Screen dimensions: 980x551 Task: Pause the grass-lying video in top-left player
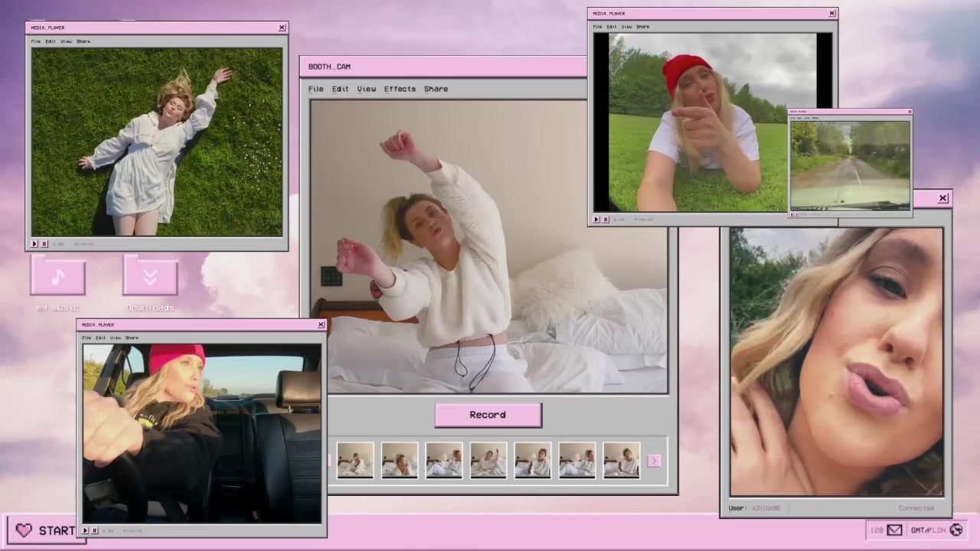coord(44,244)
